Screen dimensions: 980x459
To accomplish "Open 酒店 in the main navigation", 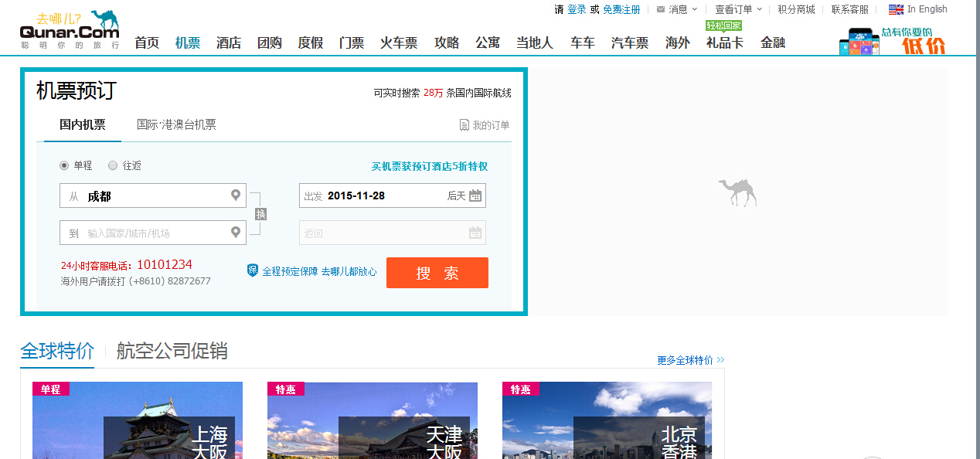I will [229, 43].
